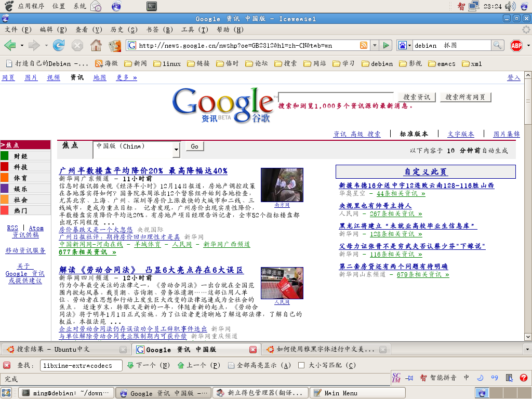The height and width of the screenshot is (399, 532).
Task: Expand the URL bar history dropdown
Action: [x=375, y=45]
